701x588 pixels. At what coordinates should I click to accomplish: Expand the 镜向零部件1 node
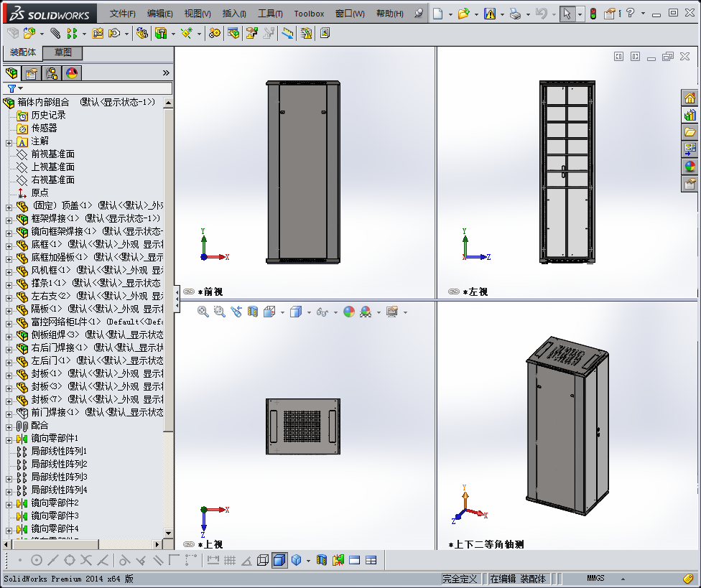[9, 440]
